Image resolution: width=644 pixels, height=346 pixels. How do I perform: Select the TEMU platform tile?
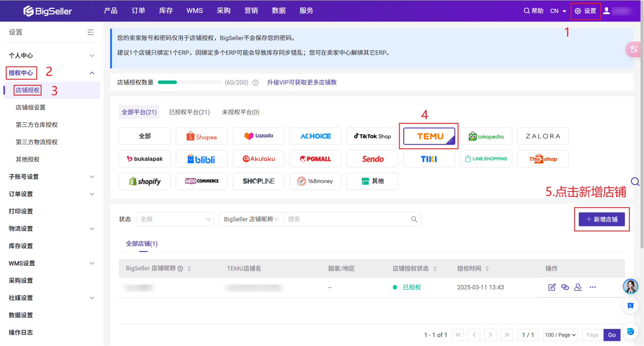pyautogui.click(x=429, y=136)
